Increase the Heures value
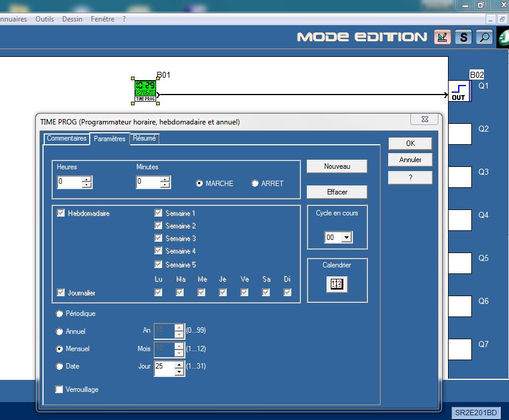509x420 pixels. coord(86,179)
